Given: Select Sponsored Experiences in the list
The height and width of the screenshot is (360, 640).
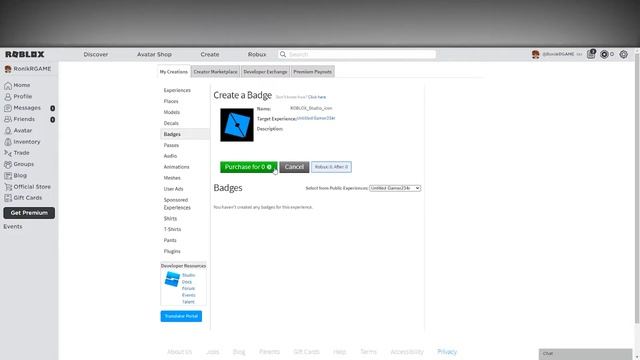Looking at the screenshot, I should 177,204.
